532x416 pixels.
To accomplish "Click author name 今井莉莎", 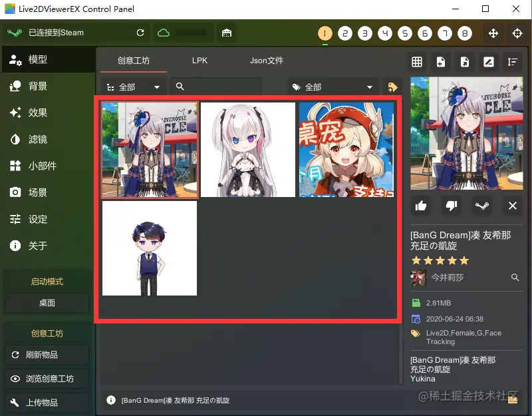I will [x=447, y=278].
